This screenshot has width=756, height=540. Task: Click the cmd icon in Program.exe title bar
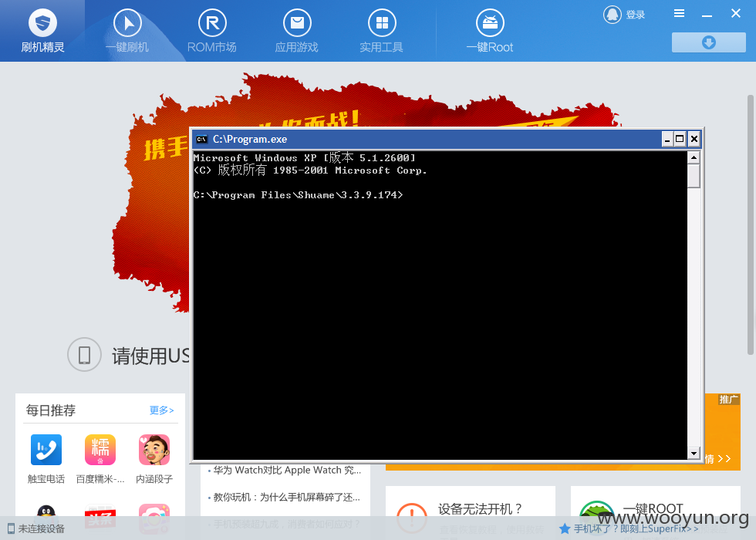point(201,140)
